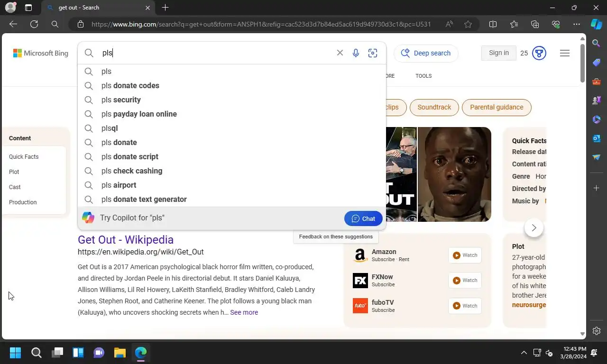This screenshot has height=364, width=607.
Task: Open Bing hamburger menu
Action: click(x=564, y=53)
